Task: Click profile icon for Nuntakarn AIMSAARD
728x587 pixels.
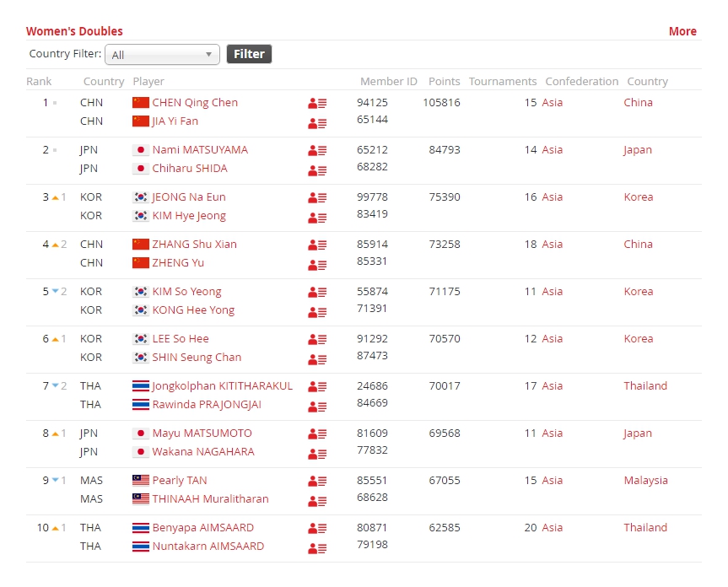Action: coord(317,547)
